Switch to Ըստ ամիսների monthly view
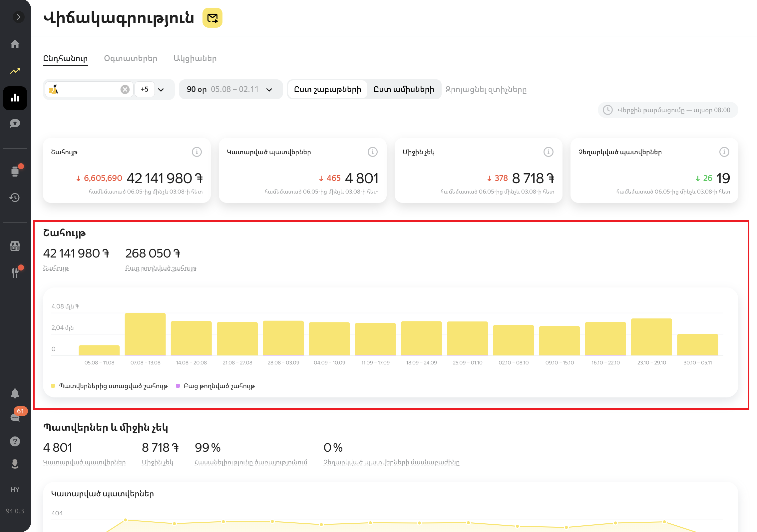The width and height of the screenshot is (757, 532). 404,90
